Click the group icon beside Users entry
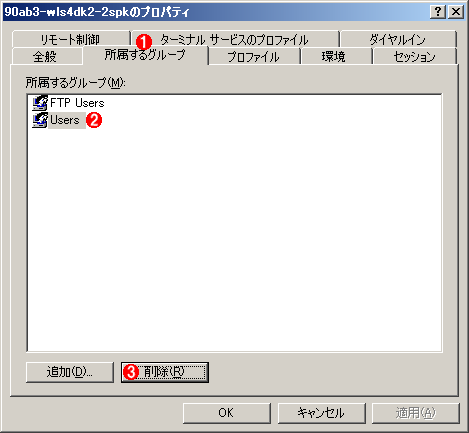 40,120
